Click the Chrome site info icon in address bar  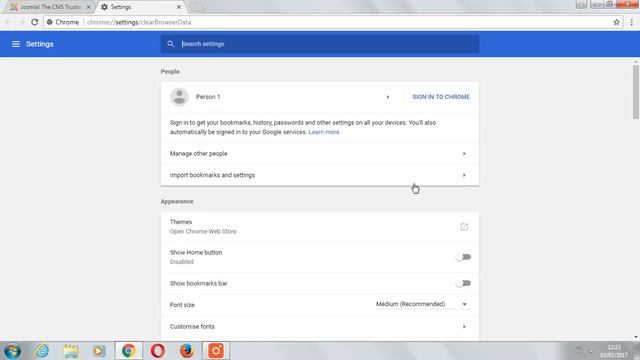click(x=49, y=22)
